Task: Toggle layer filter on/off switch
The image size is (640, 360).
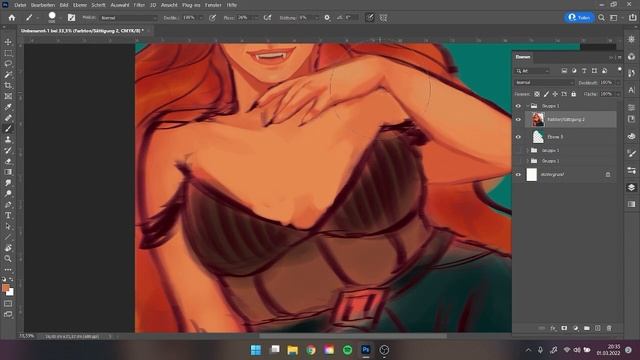Action: pos(619,70)
